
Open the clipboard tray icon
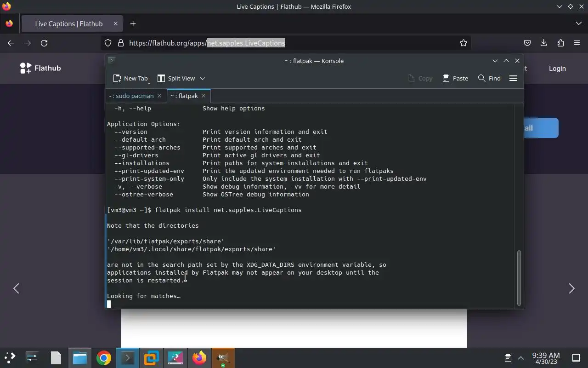pos(508,357)
